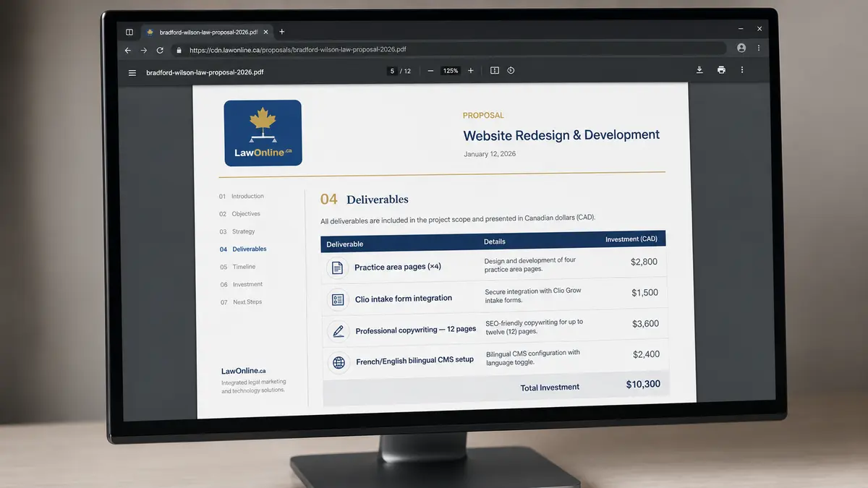This screenshot has height=488, width=868.
Task: Jump to 07 Next Steps section
Action: click(242, 302)
